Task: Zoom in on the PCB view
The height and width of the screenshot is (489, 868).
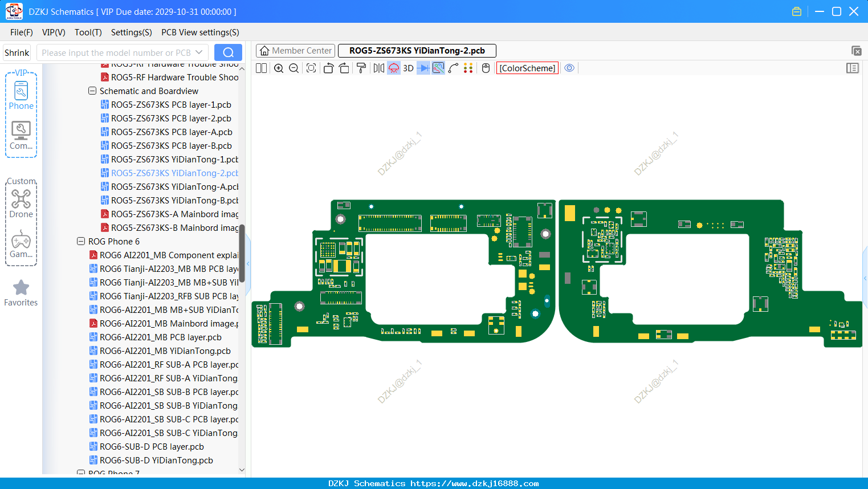Action: (279, 68)
